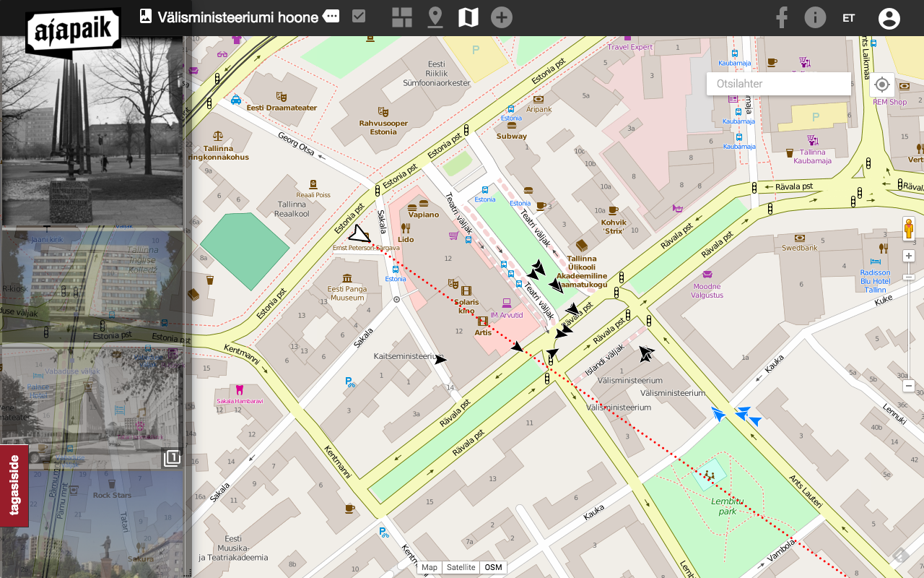This screenshot has width=924, height=578.
Task: Click the Lido restaurant icon
Action: click(x=406, y=228)
